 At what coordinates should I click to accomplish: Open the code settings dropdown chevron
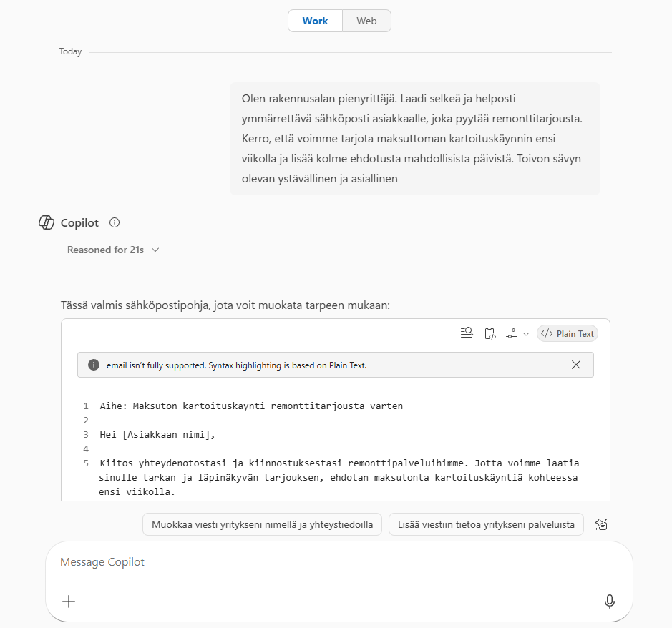pyautogui.click(x=526, y=334)
